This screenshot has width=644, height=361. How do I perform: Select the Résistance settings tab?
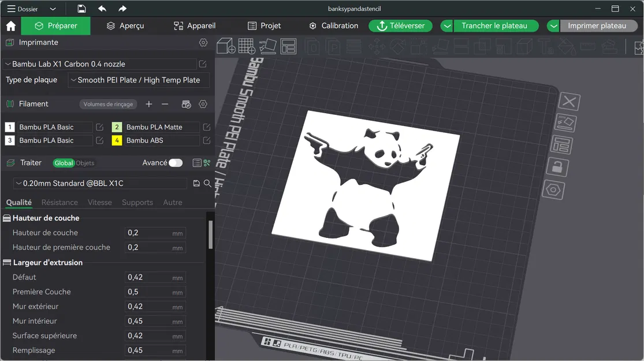(59, 203)
